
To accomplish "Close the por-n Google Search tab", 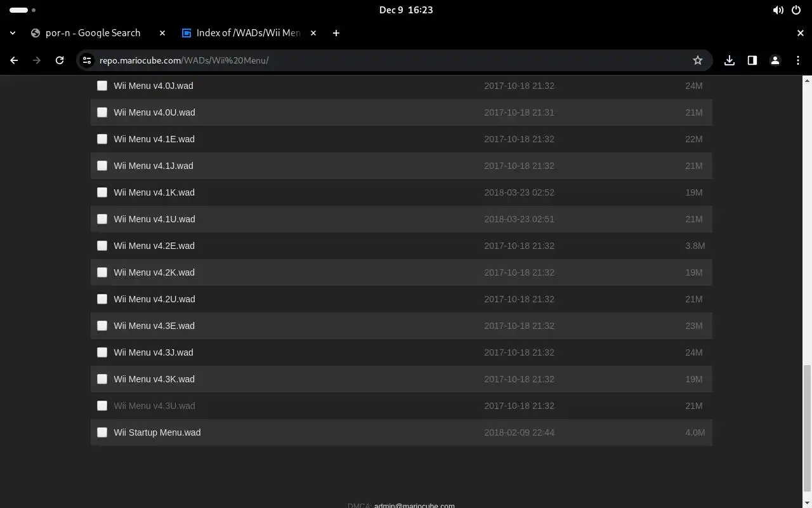I will click(162, 33).
